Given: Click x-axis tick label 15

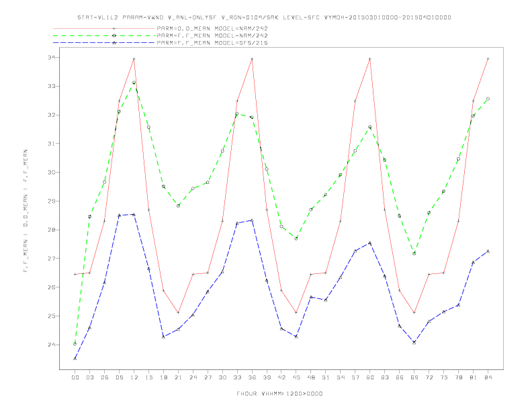Looking at the screenshot, I should tap(148, 377).
